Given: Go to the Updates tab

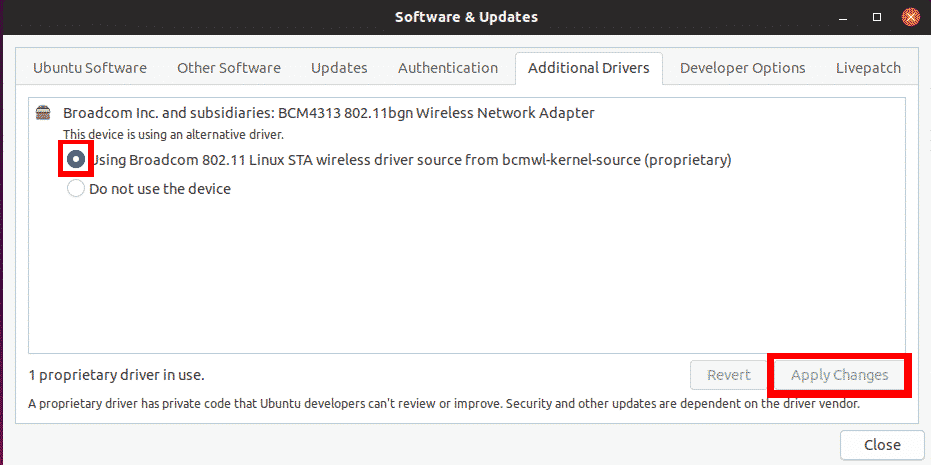Looking at the screenshot, I should tap(339, 68).
